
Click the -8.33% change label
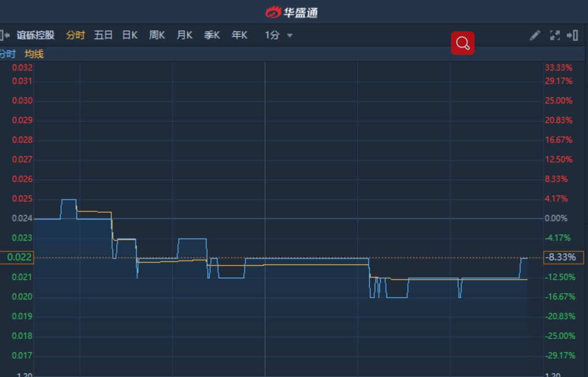(563, 257)
